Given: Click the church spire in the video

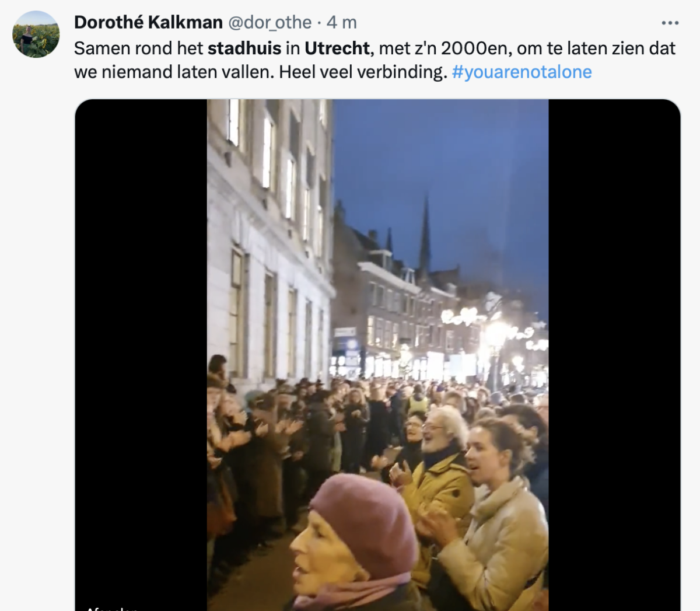Looking at the screenshot, I should coord(425,233).
